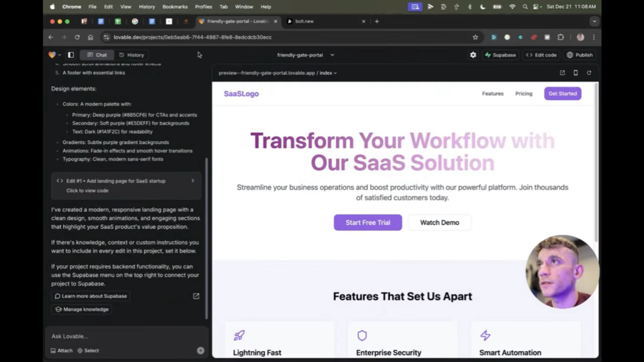The width and height of the screenshot is (644, 362).
Task: Click the Start Free Trial button
Action: click(368, 222)
